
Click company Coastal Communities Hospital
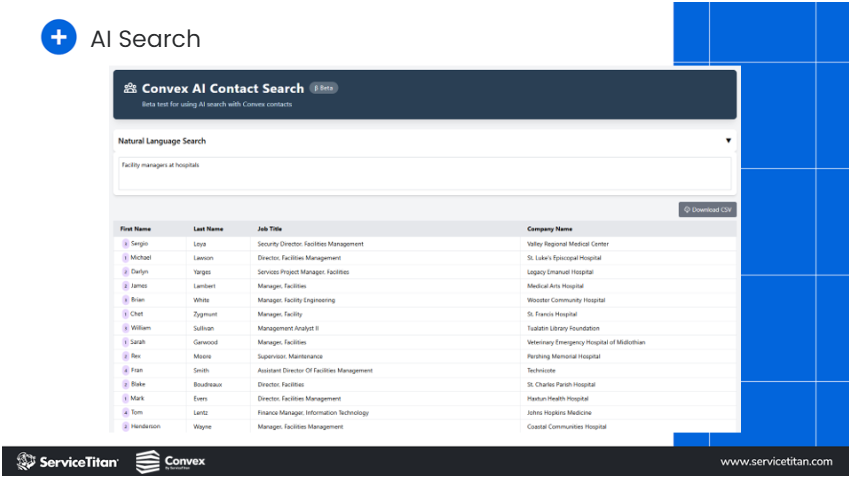click(567, 428)
